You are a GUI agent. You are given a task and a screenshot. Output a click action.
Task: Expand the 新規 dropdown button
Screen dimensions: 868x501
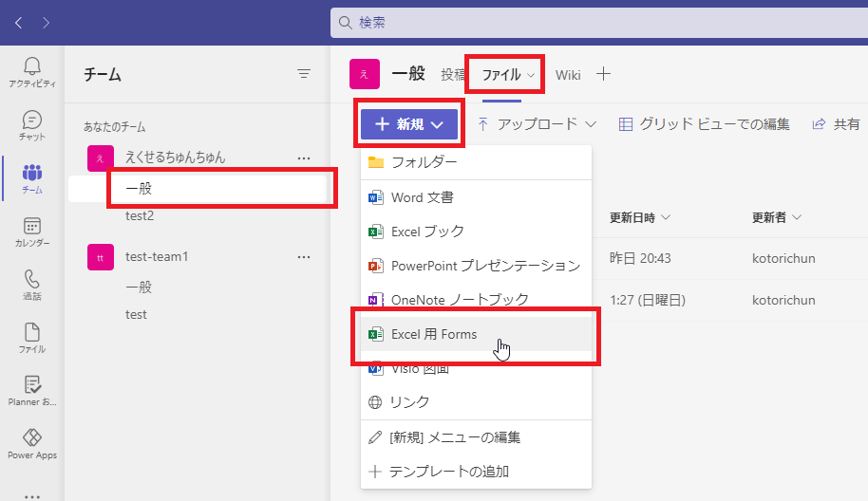[409, 124]
